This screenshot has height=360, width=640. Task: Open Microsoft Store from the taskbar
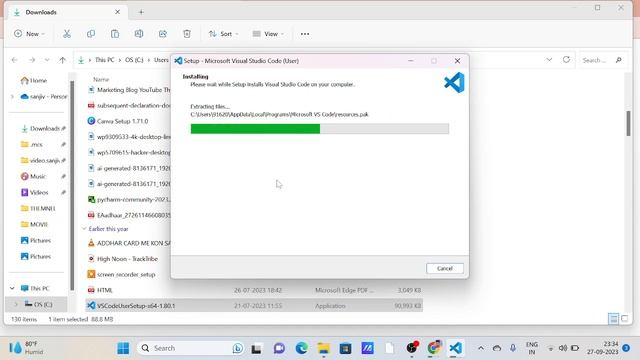point(345,348)
